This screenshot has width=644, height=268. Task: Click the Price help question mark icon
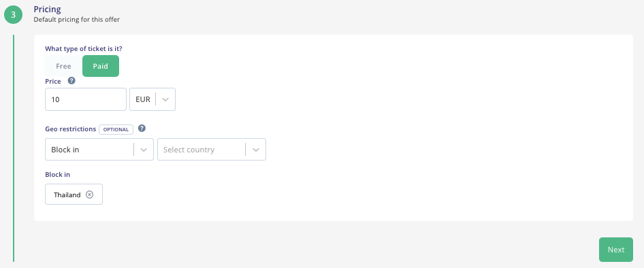pyautogui.click(x=71, y=81)
